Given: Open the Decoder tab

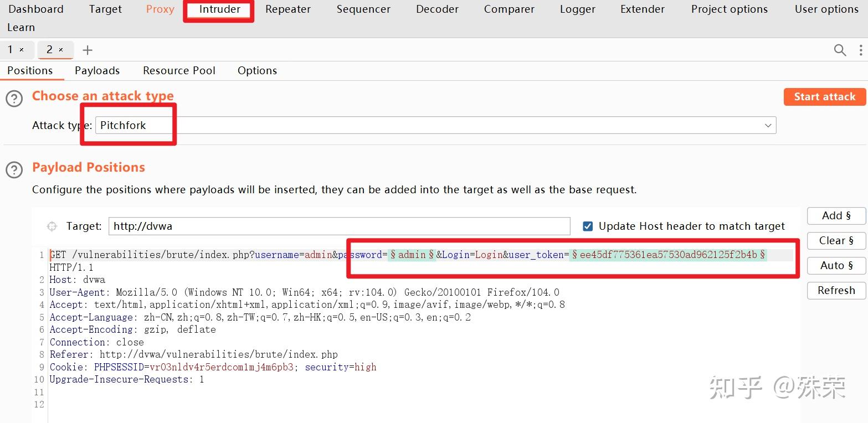Looking at the screenshot, I should [437, 9].
